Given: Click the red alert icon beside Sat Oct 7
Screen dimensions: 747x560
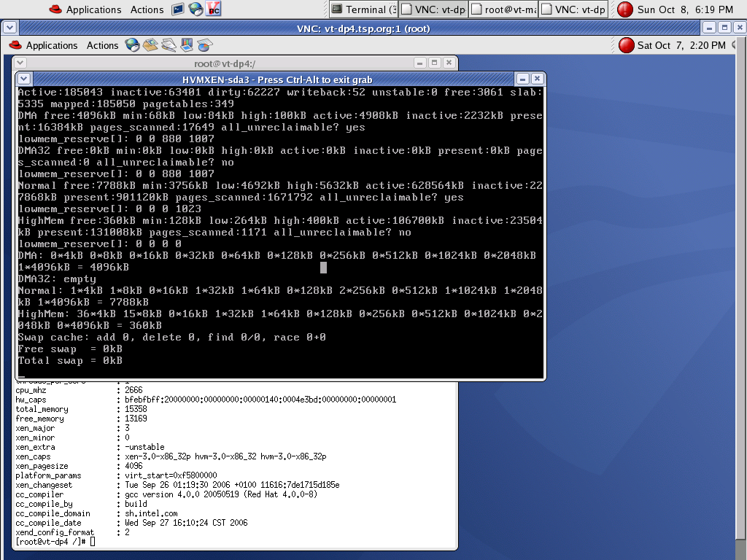Looking at the screenshot, I should (627, 45).
